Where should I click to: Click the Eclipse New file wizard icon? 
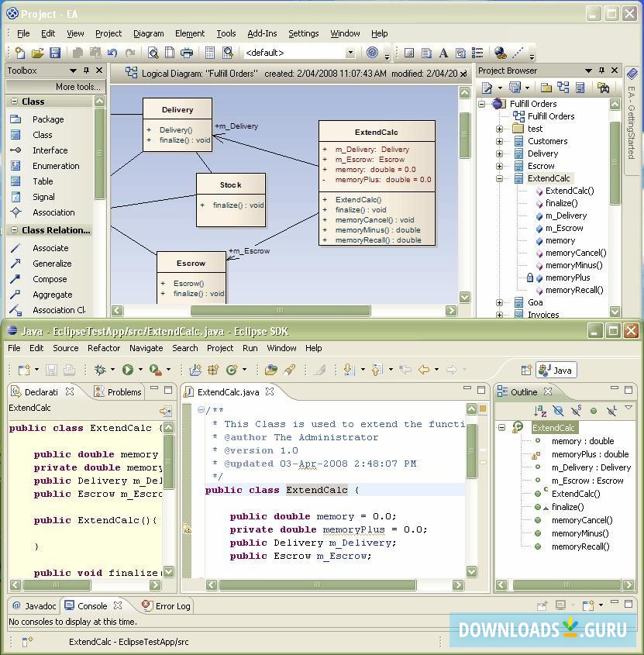[24, 370]
